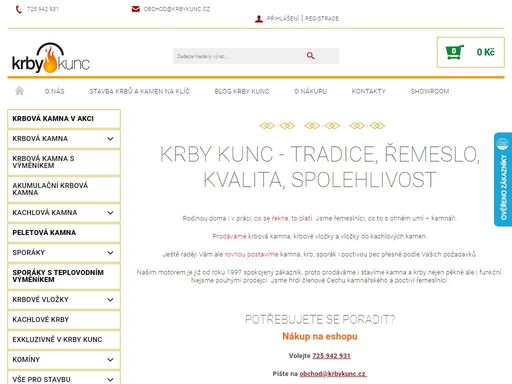Open the O nákupu menu item
The height and width of the screenshot is (384, 512).
point(310,91)
